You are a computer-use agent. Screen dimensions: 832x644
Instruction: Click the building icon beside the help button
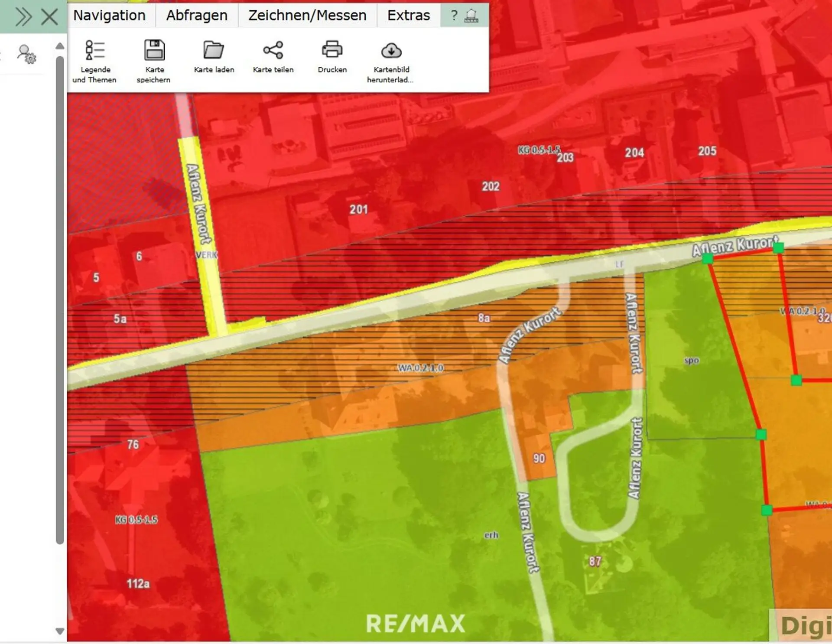pyautogui.click(x=471, y=16)
